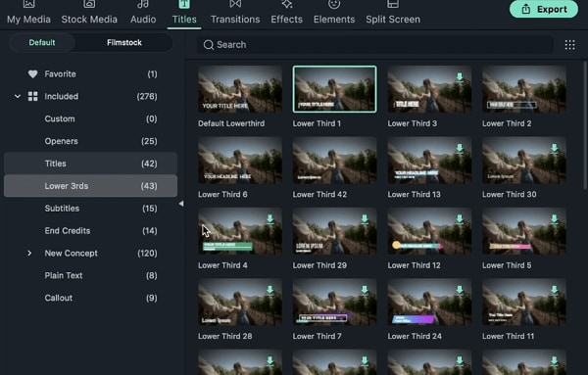
Task: Expand the New Concept chevron
Action: 29,254
